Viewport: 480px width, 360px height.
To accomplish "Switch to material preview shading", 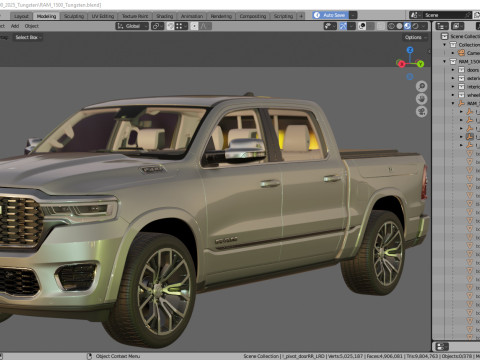I will click(x=407, y=26).
